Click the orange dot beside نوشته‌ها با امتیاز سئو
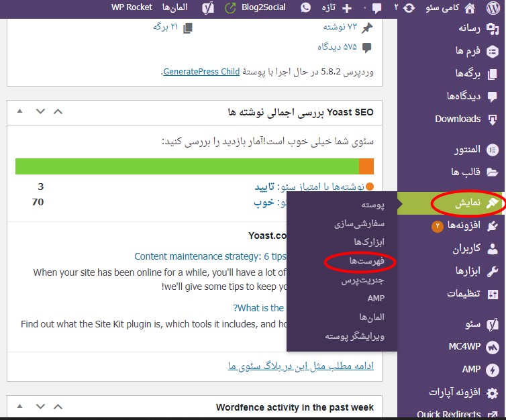 click(370, 187)
